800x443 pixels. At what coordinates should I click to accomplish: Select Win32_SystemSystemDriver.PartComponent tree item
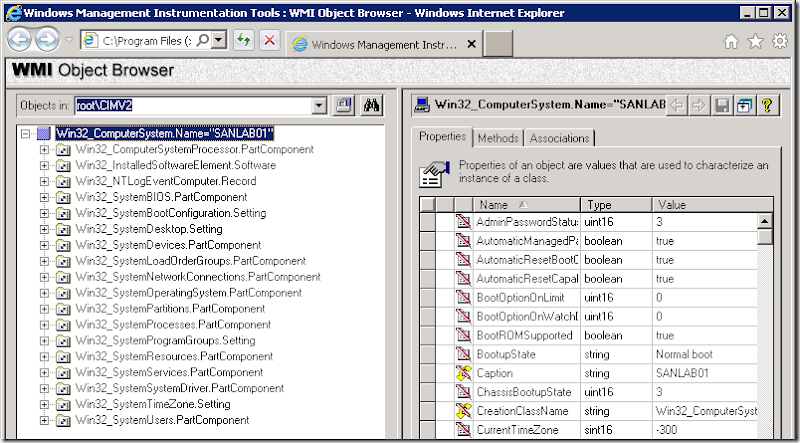click(x=180, y=388)
